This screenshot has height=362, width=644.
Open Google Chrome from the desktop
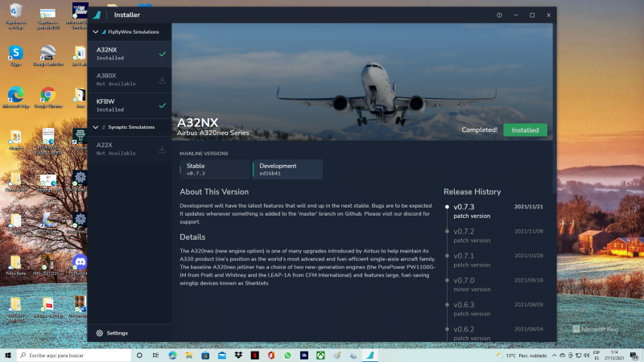[47, 95]
